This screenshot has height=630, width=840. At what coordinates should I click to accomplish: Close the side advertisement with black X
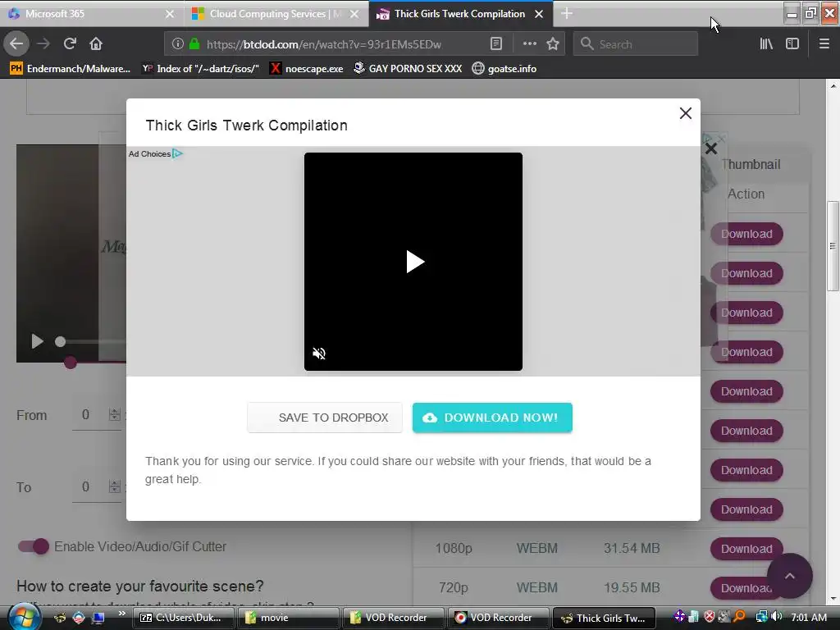coord(711,148)
